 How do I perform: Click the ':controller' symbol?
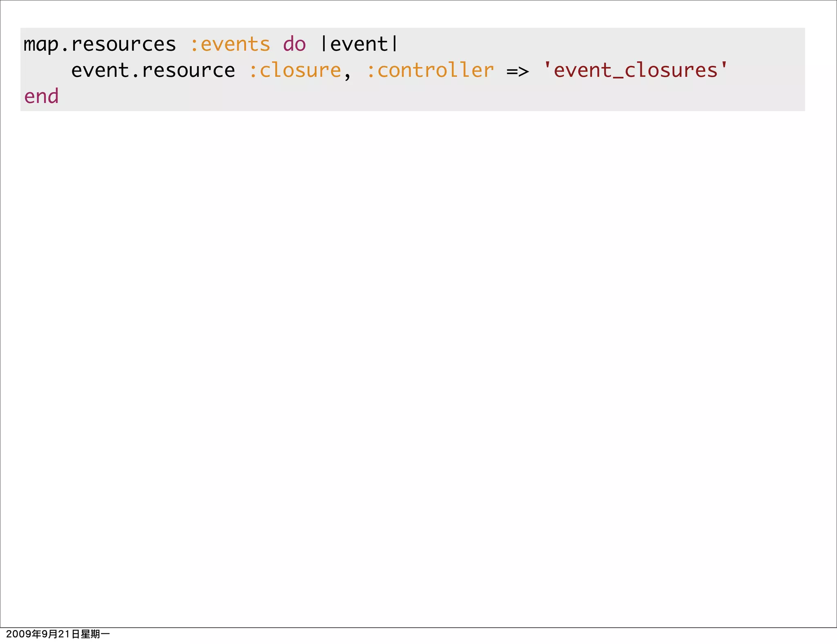pyautogui.click(x=430, y=70)
